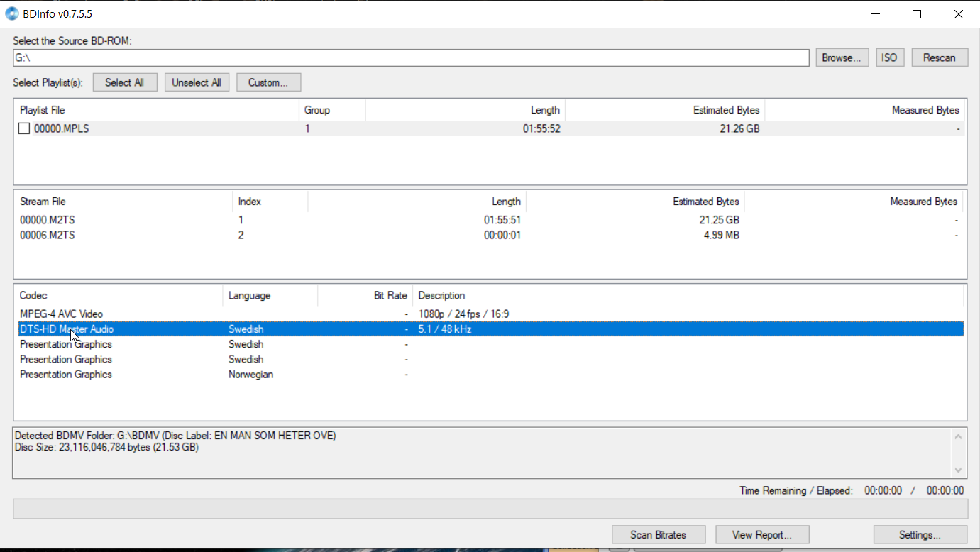
Task: Select the 00000.M2TS stream file row
Action: coord(489,220)
